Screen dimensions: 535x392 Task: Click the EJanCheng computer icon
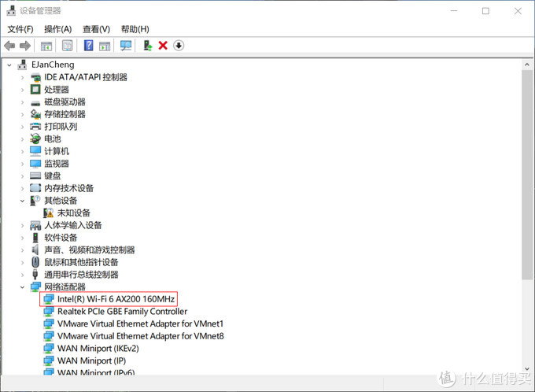coord(23,65)
